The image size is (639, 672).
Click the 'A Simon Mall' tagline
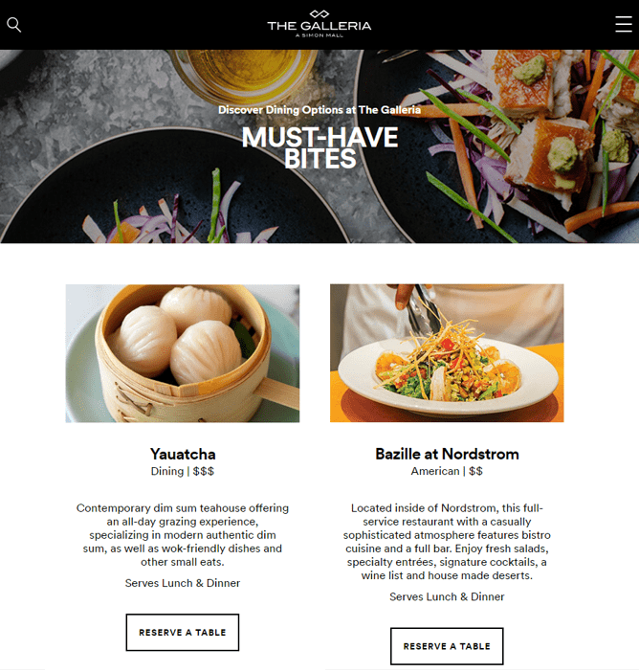coord(319,35)
